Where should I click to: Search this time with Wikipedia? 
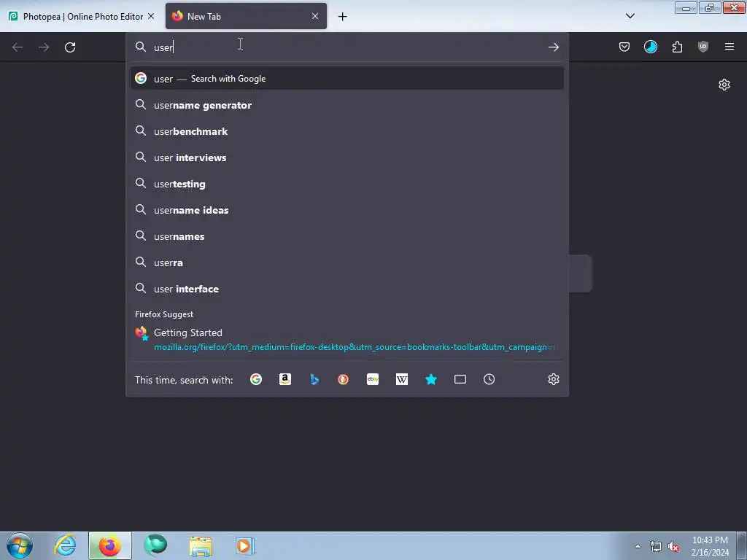tap(402, 379)
